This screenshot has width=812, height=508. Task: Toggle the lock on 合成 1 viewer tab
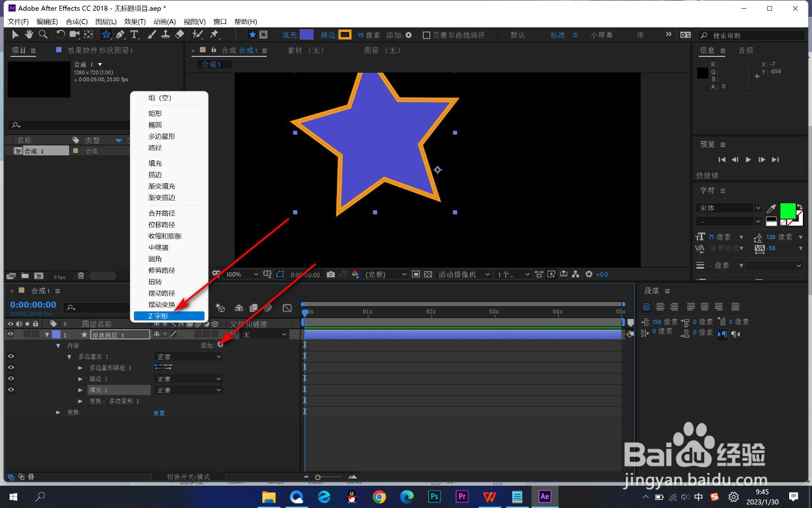tap(214, 50)
